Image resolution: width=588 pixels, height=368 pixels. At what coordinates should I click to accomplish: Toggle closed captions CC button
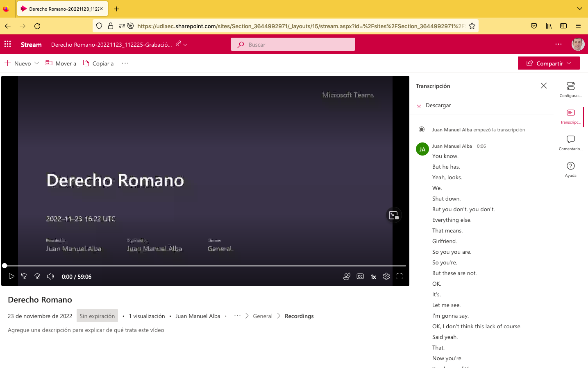[x=360, y=277]
